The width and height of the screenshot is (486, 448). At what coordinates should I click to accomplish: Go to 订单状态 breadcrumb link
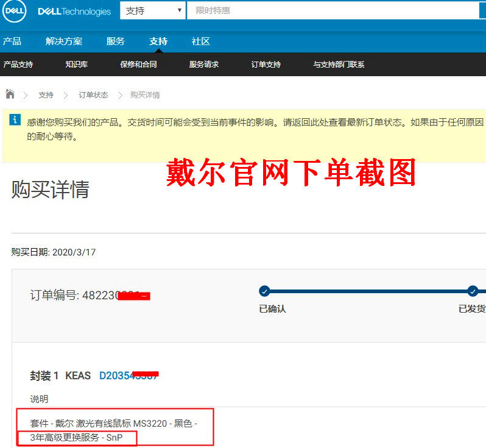(93, 95)
